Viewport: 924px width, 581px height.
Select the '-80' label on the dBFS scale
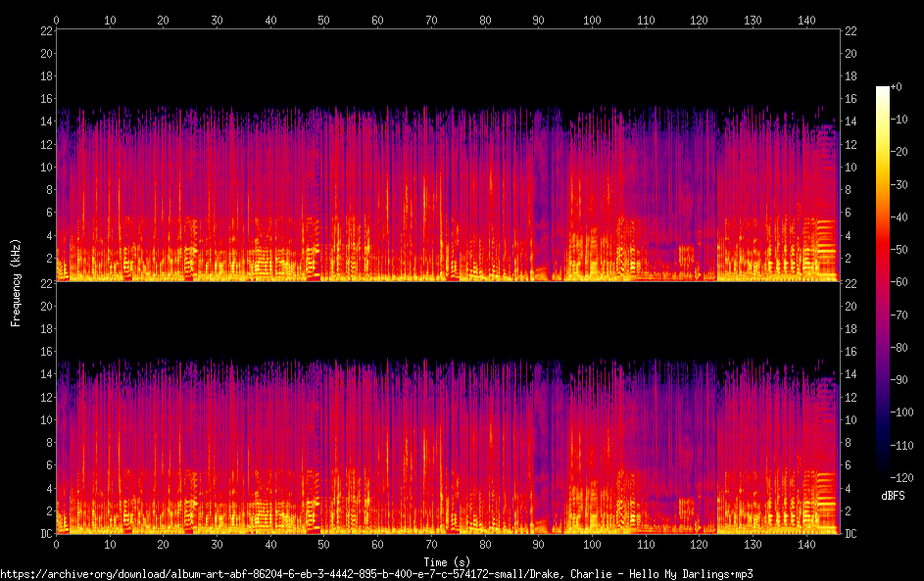coord(900,347)
